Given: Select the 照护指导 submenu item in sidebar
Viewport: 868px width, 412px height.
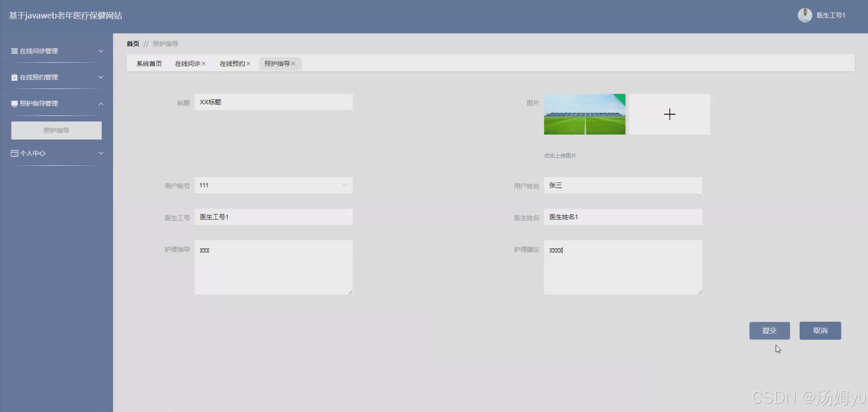Looking at the screenshot, I should (x=56, y=131).
